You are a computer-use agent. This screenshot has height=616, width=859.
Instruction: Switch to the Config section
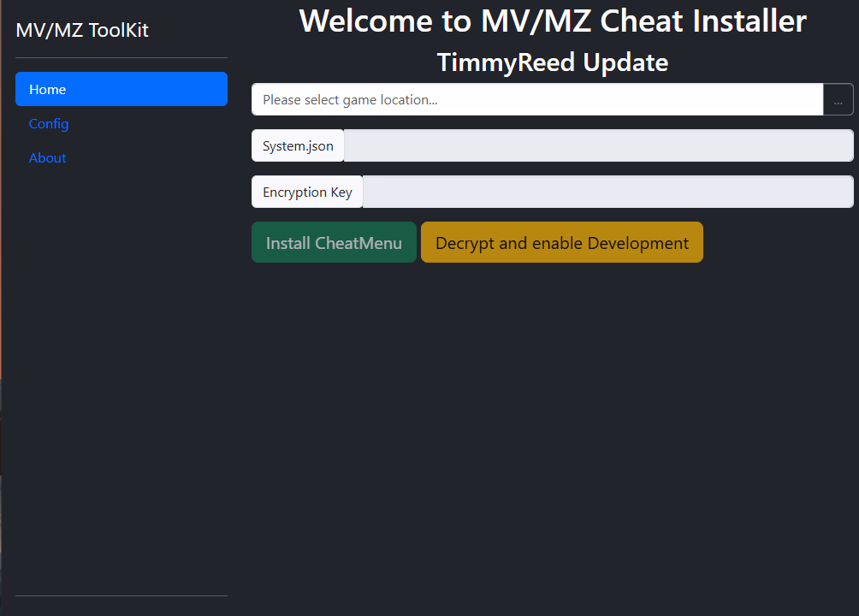[49, 124]
